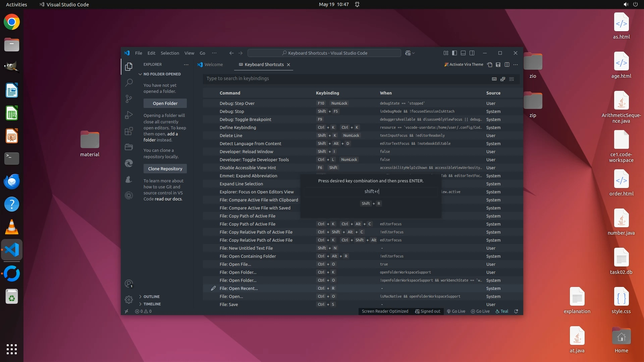Switch to the Welcome tab

click(x=213, y=65)
